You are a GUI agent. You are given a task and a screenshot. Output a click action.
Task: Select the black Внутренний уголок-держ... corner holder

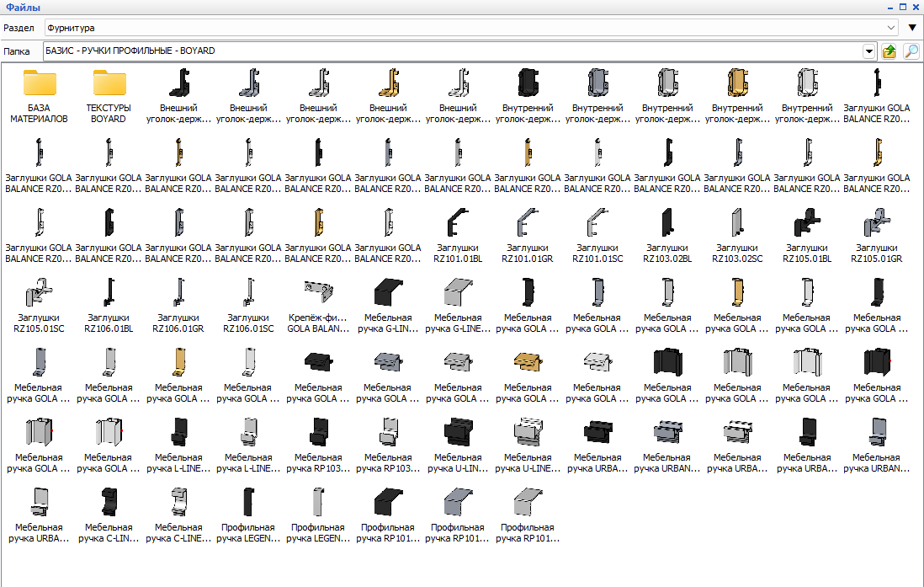(x=528, y=97)
